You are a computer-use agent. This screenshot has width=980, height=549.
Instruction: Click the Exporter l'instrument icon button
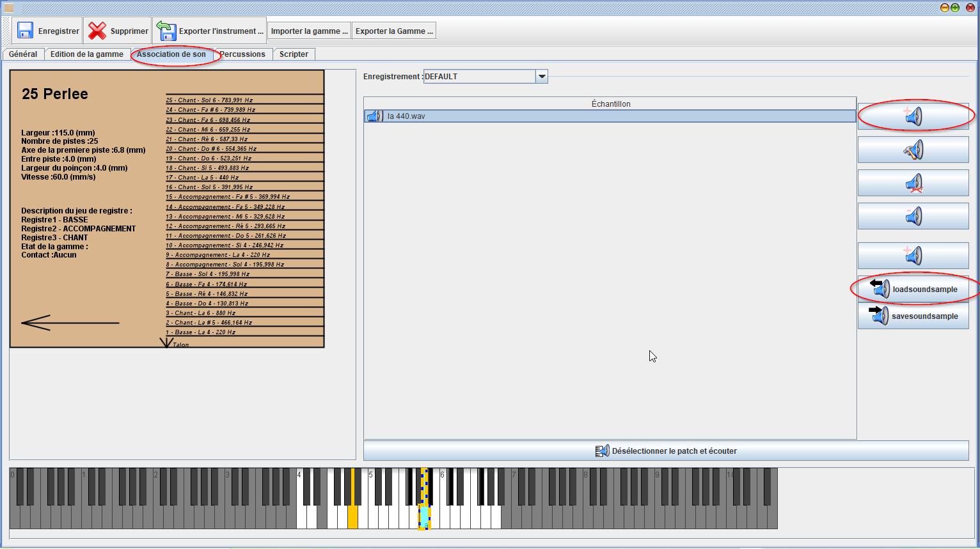(167, 31)
